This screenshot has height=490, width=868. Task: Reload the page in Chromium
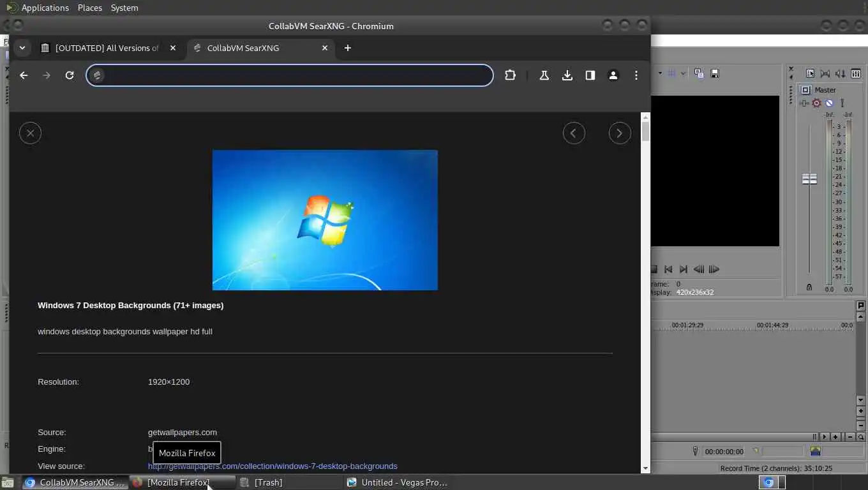pyautogui.click(x=70, y=75)
